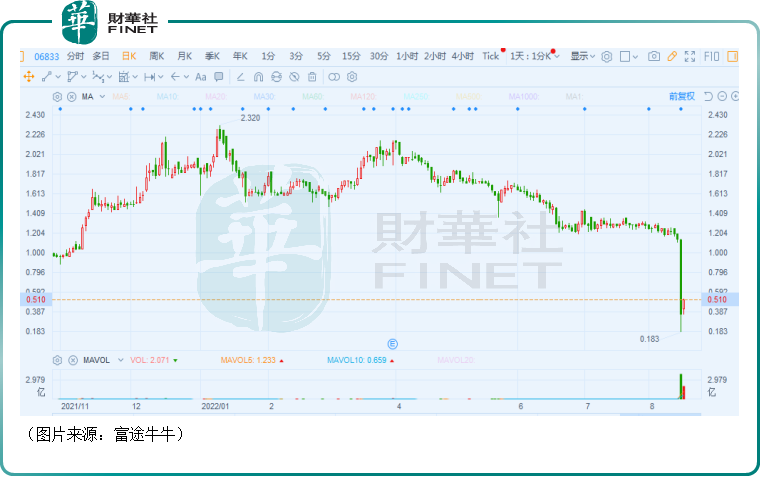The image size is (760, 496).
Task: Select the 分时 intraday tab
Action: pos(76,56)
